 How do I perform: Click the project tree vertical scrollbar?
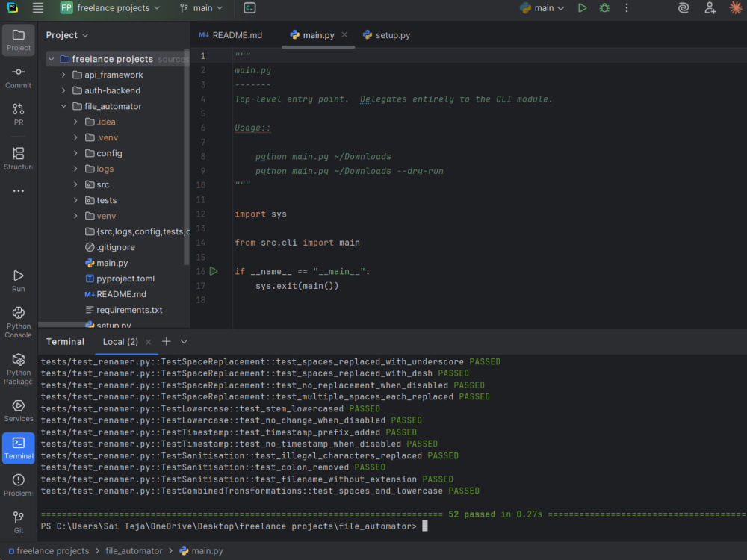tap(187, 157)
